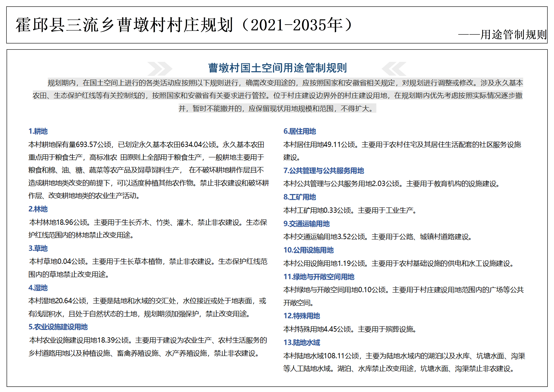Click on section heading 4.湿地
The image size is (554, 392).
click(38, 288)
